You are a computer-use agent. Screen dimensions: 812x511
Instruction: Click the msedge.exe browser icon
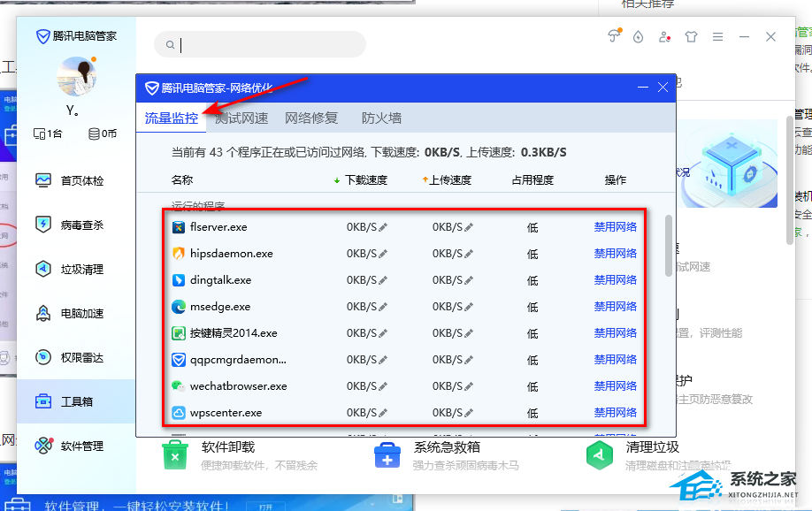tap(179, 307)
